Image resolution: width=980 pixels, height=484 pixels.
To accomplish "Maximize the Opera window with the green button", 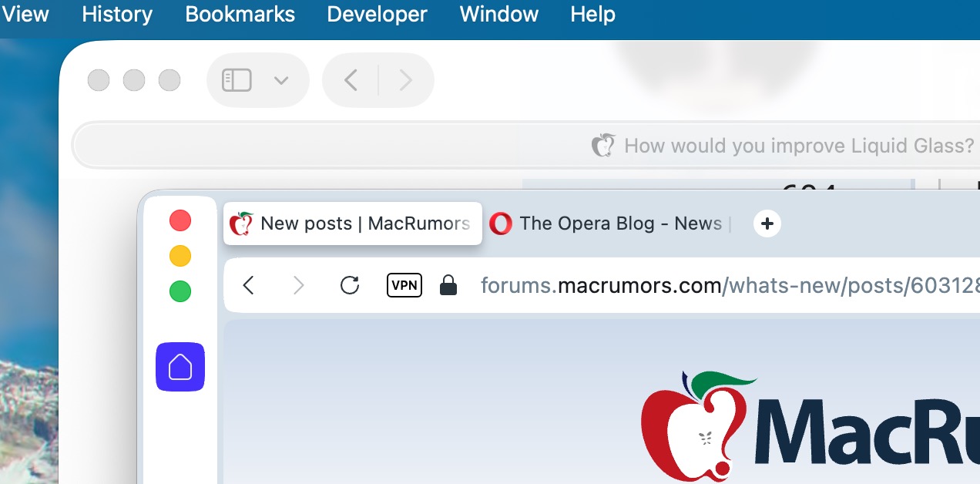I will tap(180, 291).
